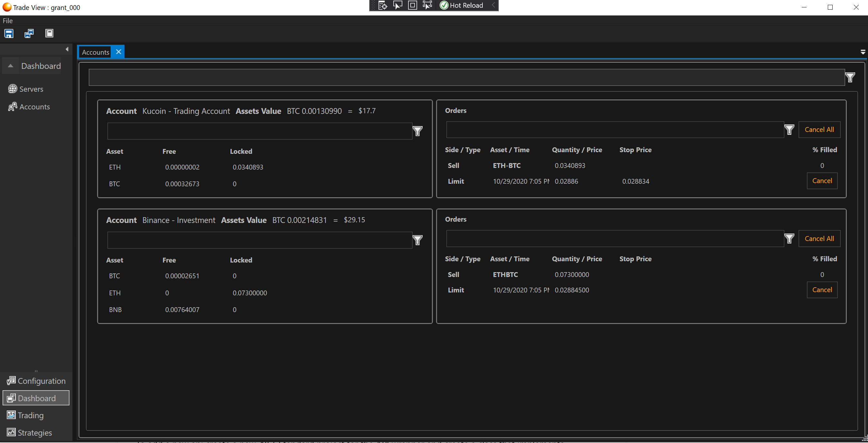868x443 pixels.
Task: Click Kucoin orders filter funnel icon
Action: (789, 129)
